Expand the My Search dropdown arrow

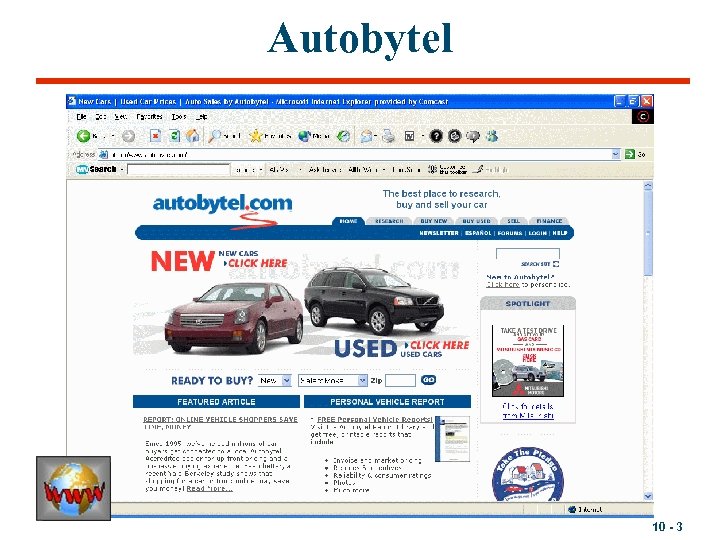(x=122, y=169)
